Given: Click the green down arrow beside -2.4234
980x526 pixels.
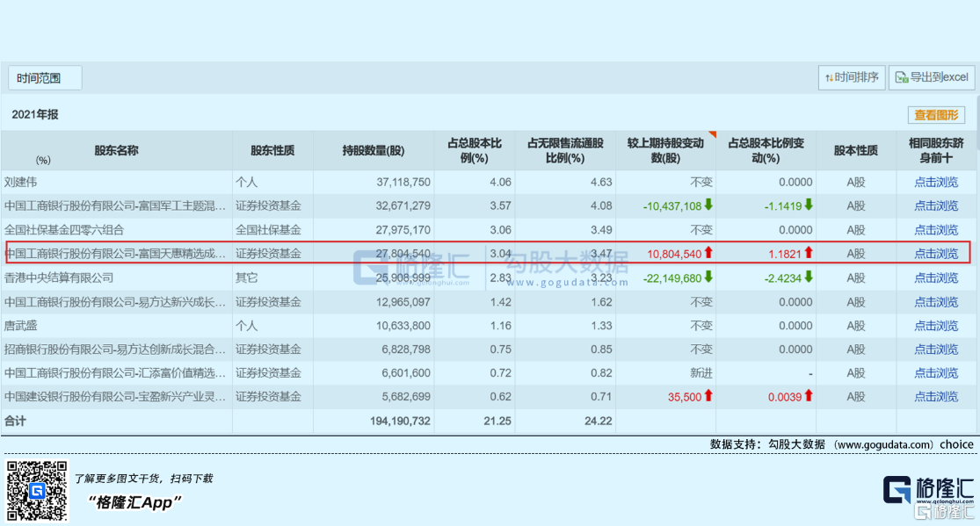Looking at the screenshot, I should click(x=809, y=277).
